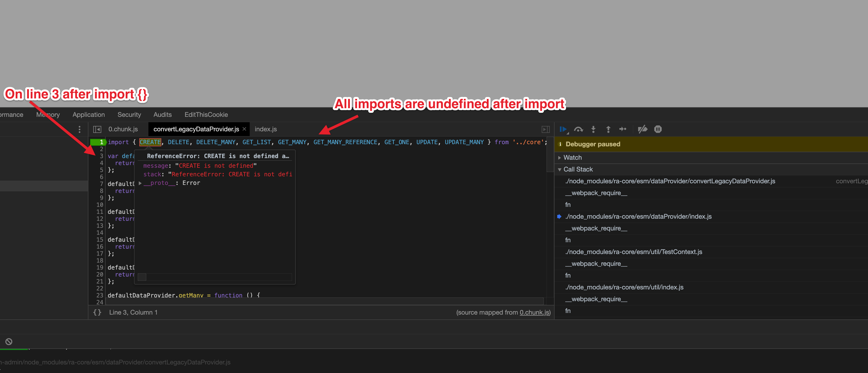Image resolution: width=868 pixels, height=373 pixels.
Task: Toggle pause on exceptions
Action: (658, 129)
